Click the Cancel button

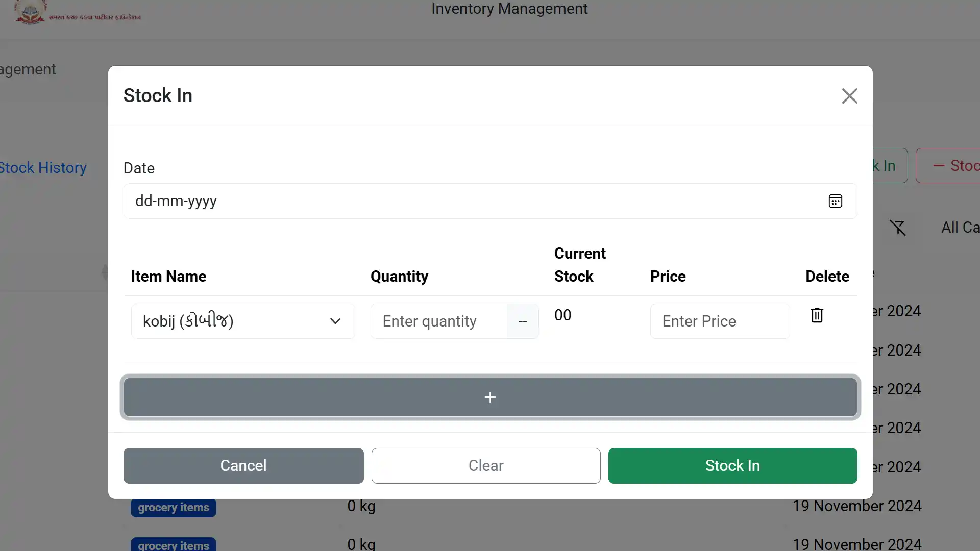coord(243,466)
